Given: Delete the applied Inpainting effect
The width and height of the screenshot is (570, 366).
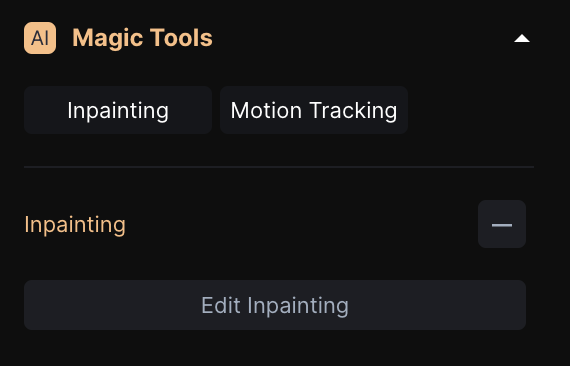Looking at the screenshot, I should click(x=502, y=224).
